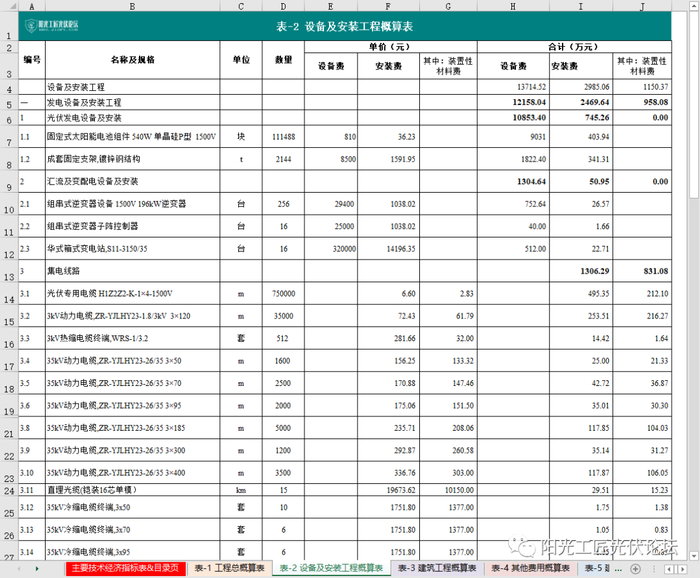The image size is (700, 578).
Task: Select the 固定式太阳能电池组件 540W cell
Action: pyautogui.click(x=132, y=137)
